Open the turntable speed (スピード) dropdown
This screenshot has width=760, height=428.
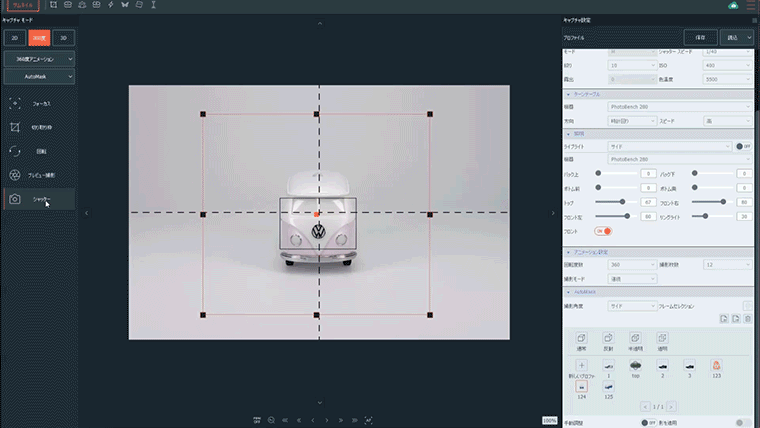coord(727,121)
